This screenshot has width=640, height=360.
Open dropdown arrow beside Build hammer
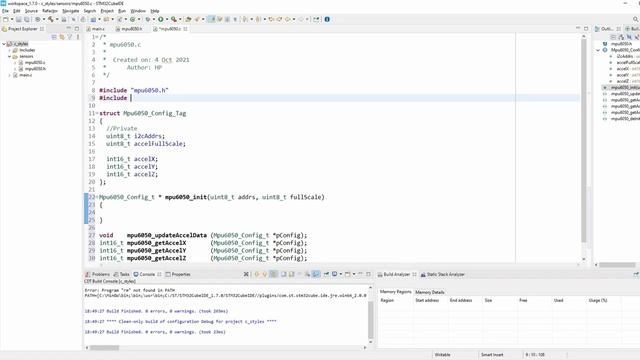57,19
